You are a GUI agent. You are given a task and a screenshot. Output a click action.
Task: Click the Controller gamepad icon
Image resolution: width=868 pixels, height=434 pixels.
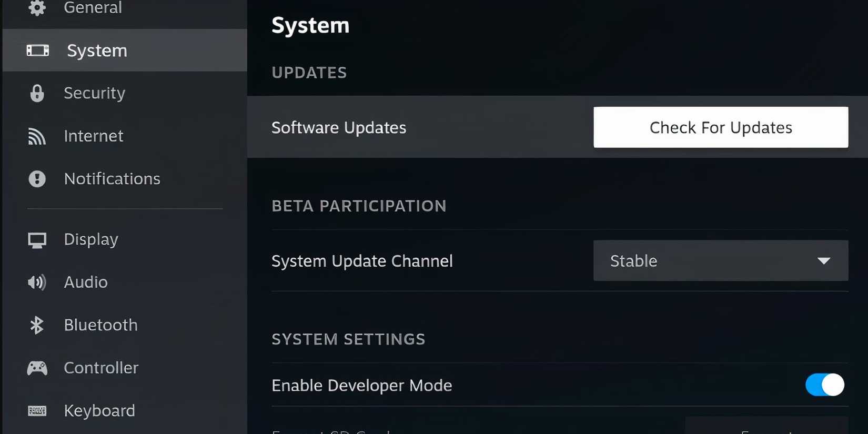point(37,368)
